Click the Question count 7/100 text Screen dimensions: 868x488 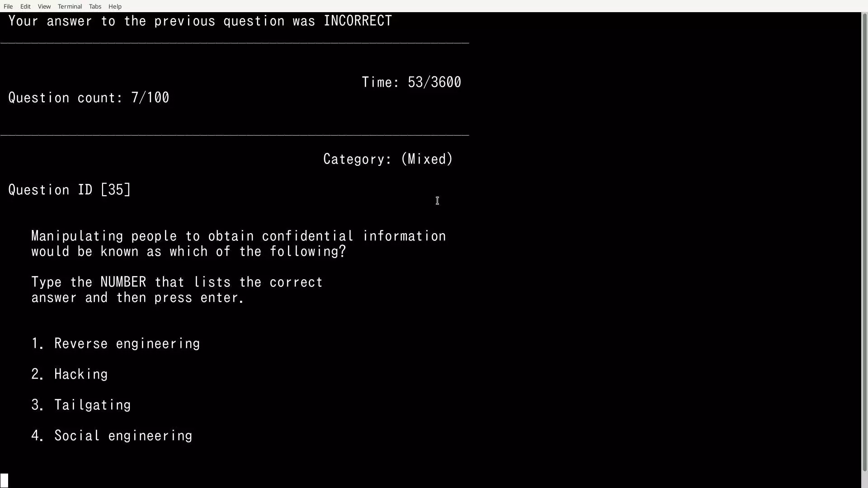pos(89,98)
